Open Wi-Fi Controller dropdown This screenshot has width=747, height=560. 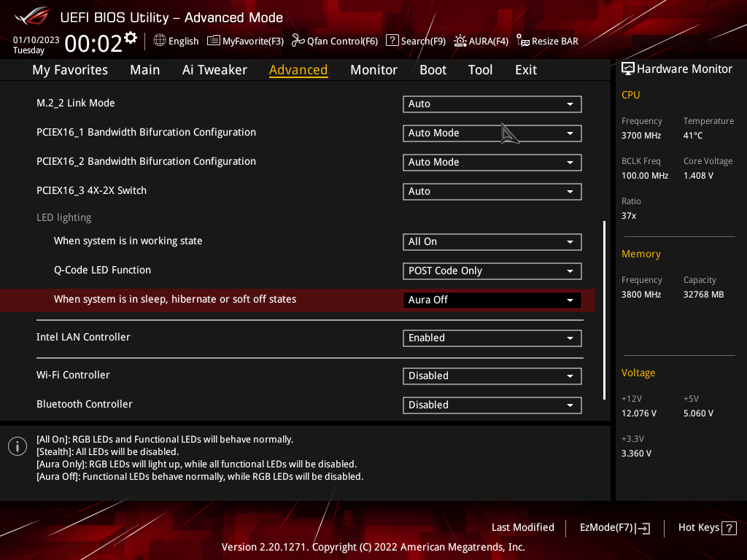(492, 376)
